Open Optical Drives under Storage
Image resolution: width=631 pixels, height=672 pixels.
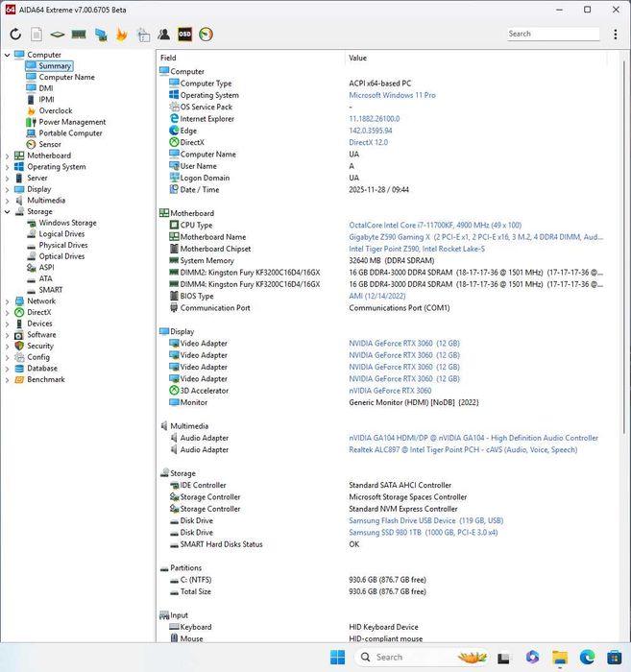(61, 256)
